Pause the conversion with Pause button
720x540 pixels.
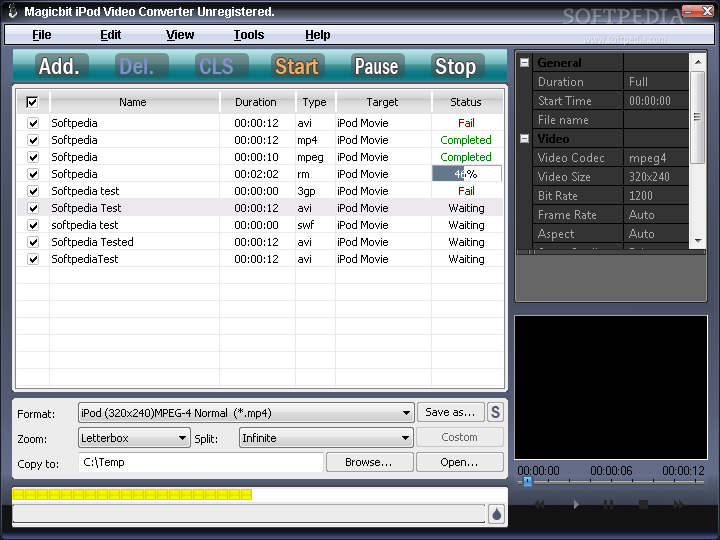pos(377,66)
